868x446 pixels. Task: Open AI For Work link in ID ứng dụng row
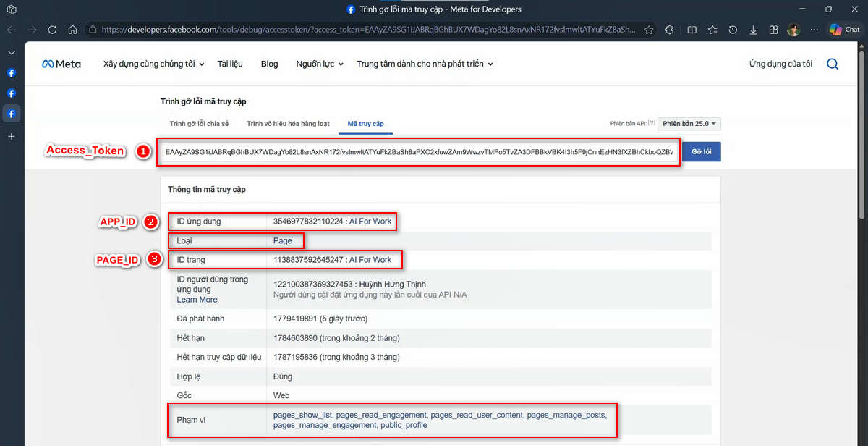370,222
